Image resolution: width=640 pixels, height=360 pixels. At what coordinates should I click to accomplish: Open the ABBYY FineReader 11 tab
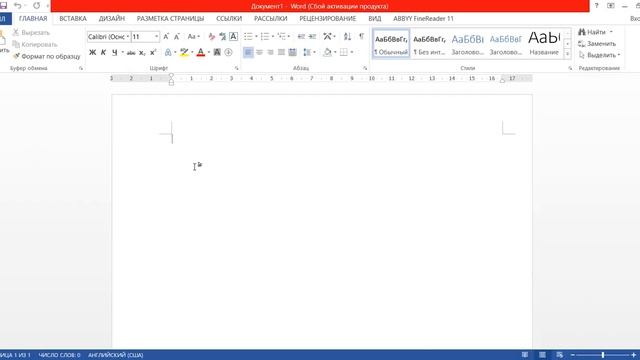[x=423, y=19]
